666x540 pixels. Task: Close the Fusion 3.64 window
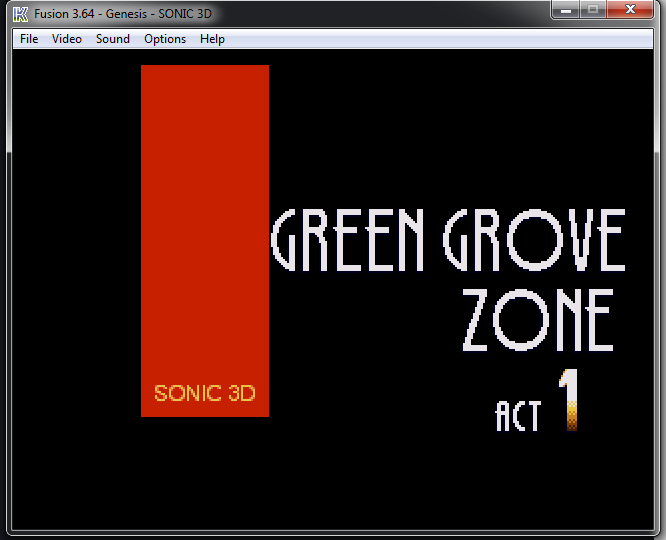[630, 10]
